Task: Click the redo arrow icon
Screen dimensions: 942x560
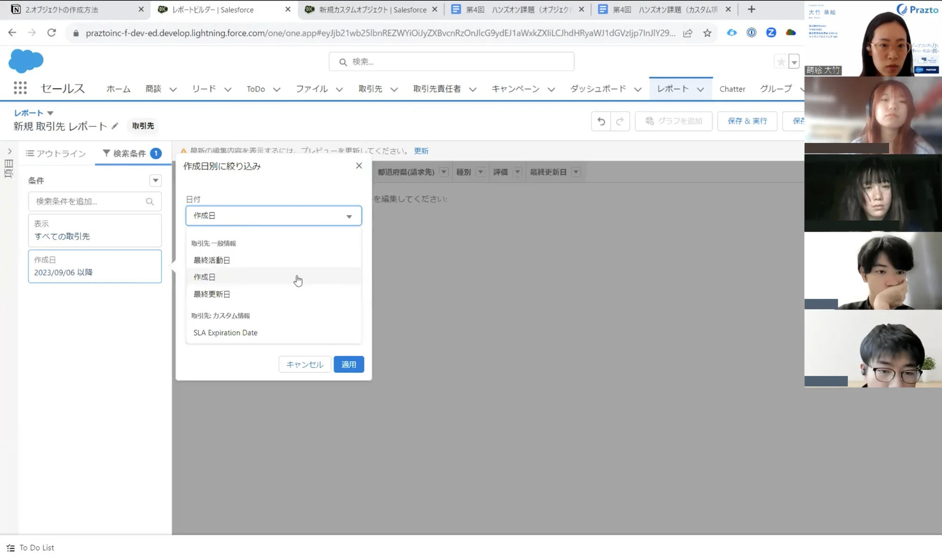Action: pos(620,120)
